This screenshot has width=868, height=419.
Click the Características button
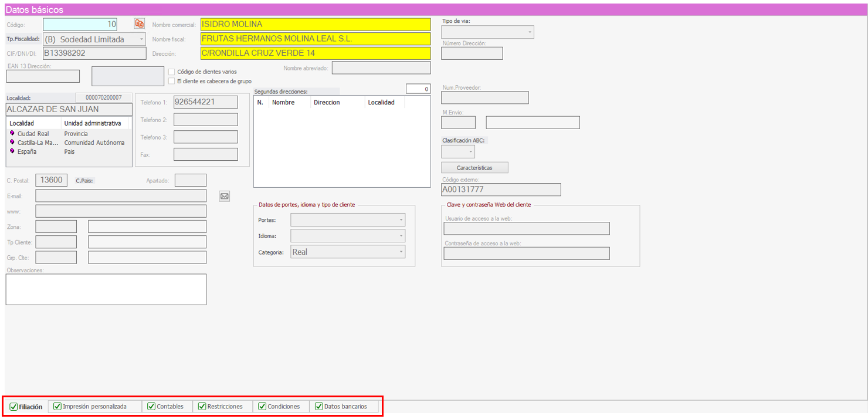click(x=474, y=168)
